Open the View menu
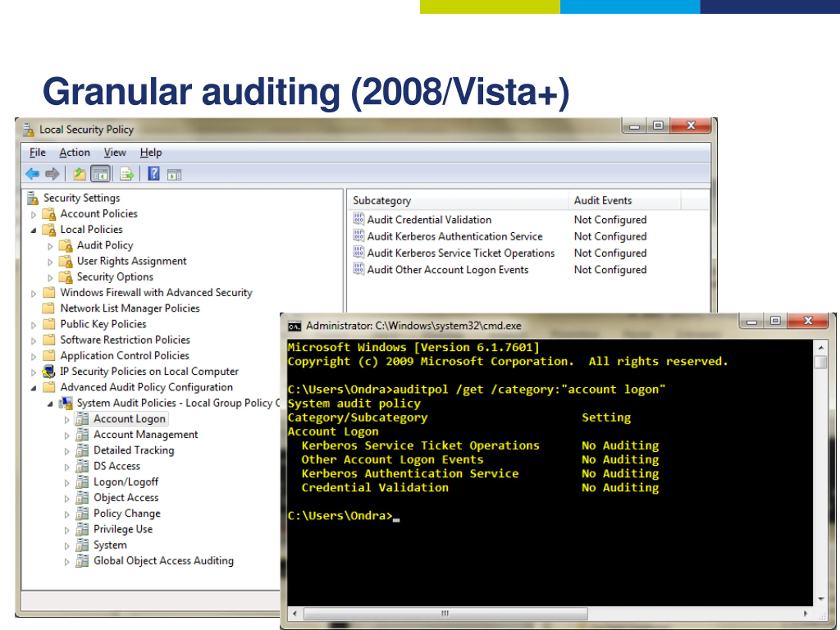Screen dimensions: 840x630 coord(115,153)
